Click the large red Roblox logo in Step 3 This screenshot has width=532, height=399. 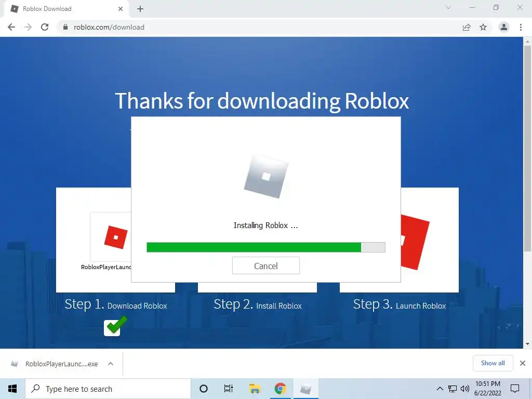[415, 242]
